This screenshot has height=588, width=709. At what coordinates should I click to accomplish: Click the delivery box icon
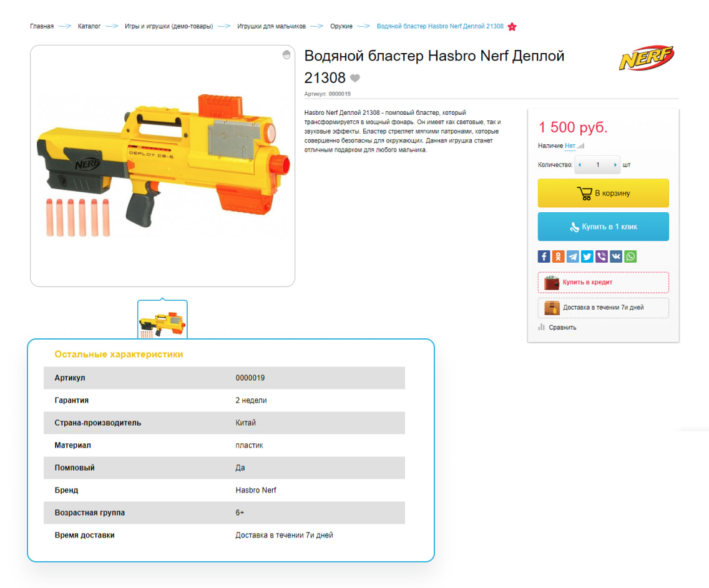click(552, 308)
